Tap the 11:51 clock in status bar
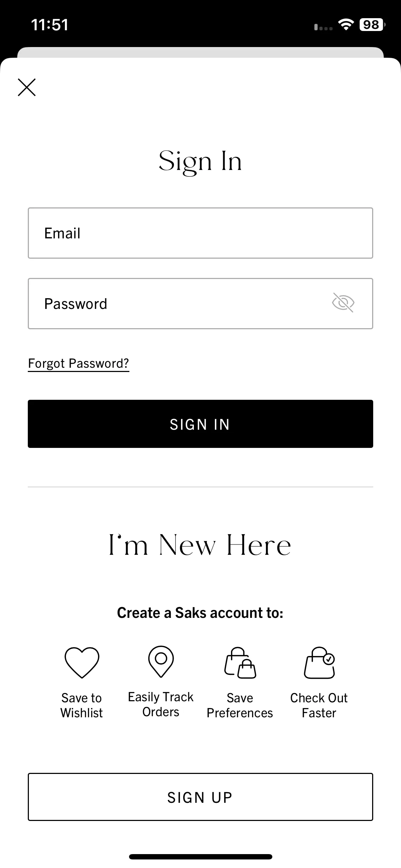 coord(50,25)
